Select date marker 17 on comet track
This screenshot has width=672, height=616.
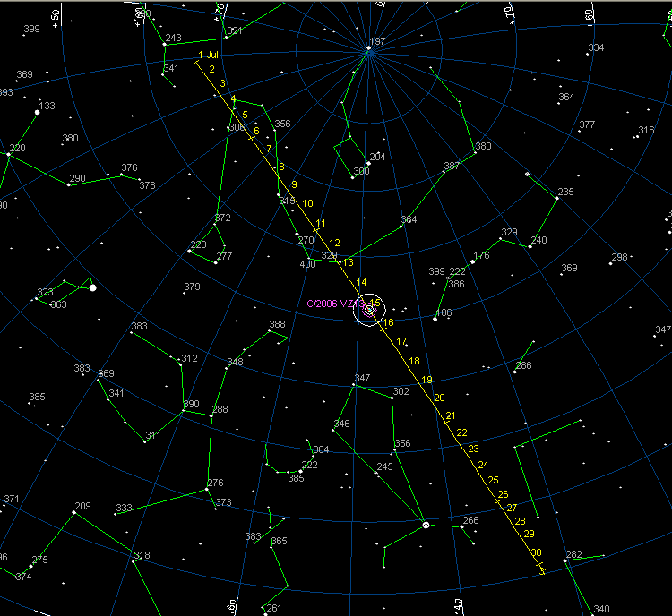coord(401,341)
